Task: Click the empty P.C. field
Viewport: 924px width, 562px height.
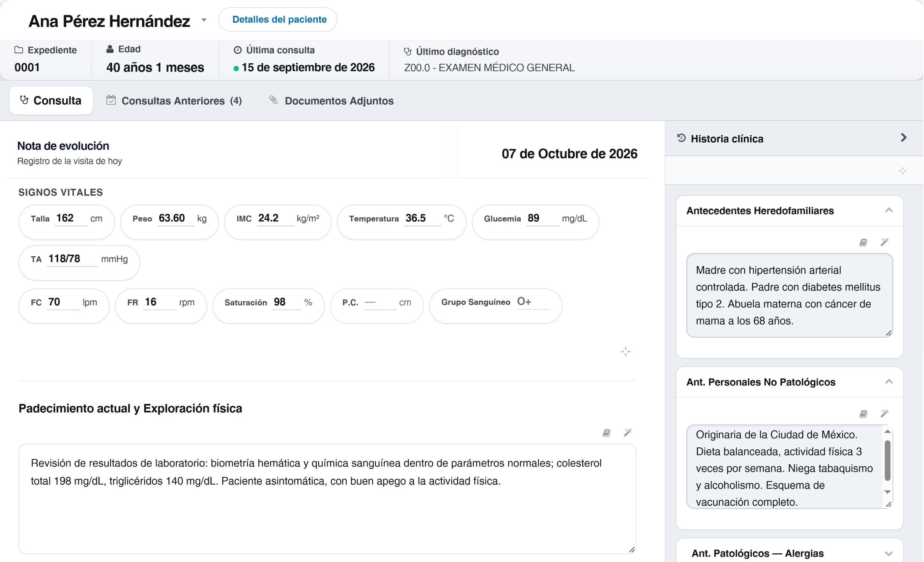Action: point(380,302)
